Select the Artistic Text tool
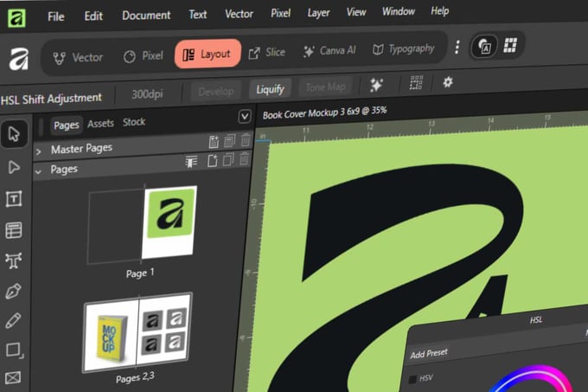This screenshot has width=588, height=392. pos(14,260)
